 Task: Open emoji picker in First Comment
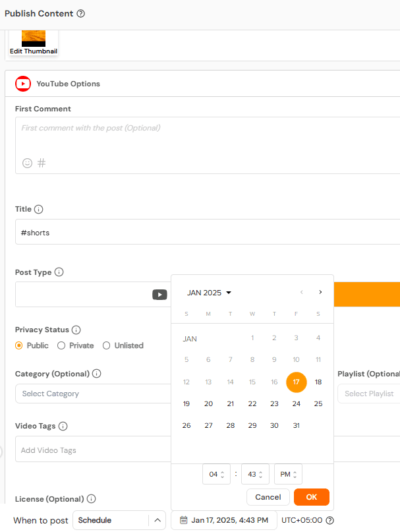[x=27, y=163]
